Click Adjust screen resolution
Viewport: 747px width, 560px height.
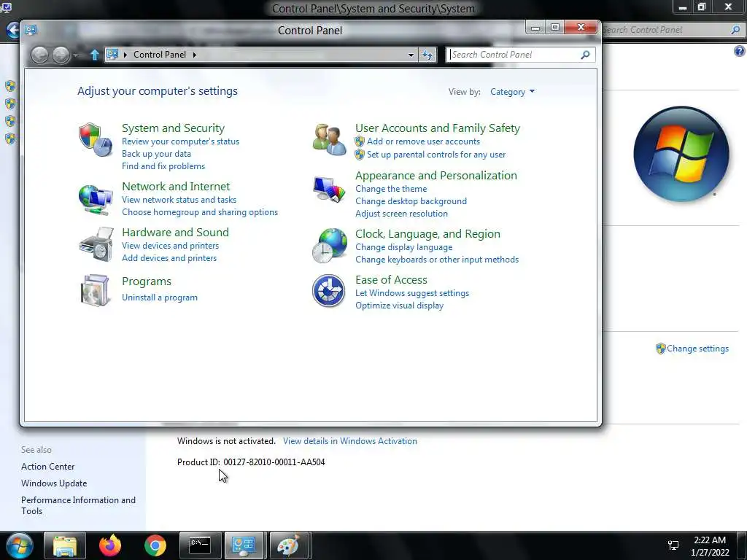pyautogui.click(x=402, y=214)
